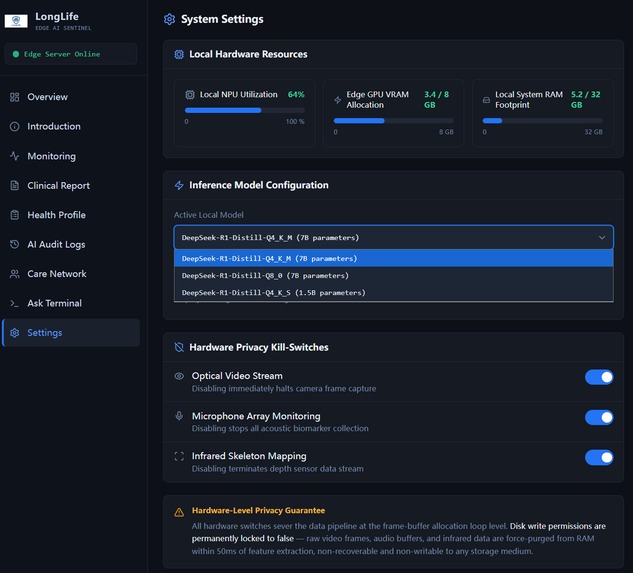Click the Local NPU Utilization progress bar
The height and width of the screenshot is (573, 633).
245,110
